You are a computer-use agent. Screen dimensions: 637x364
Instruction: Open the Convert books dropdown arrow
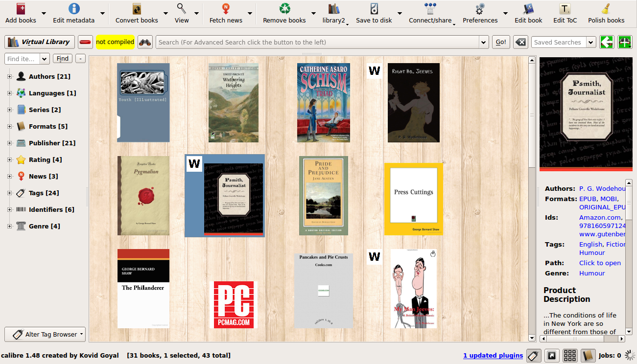point(165,13)
